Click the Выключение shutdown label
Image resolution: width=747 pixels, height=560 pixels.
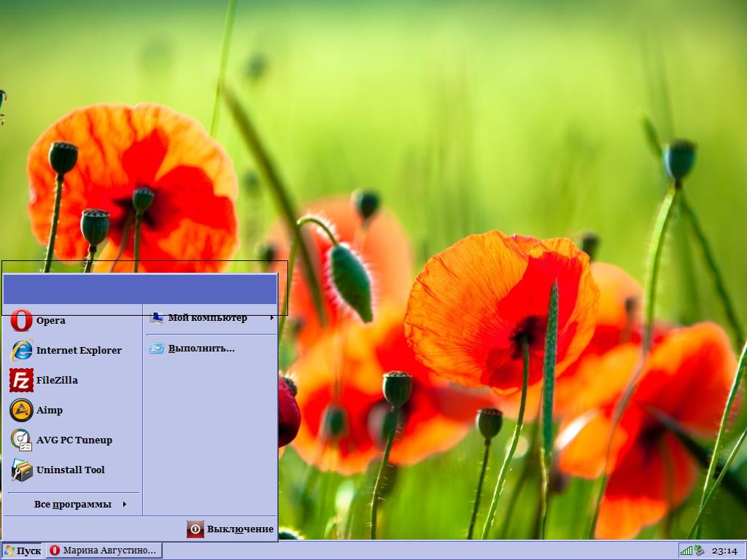(240, 529)
